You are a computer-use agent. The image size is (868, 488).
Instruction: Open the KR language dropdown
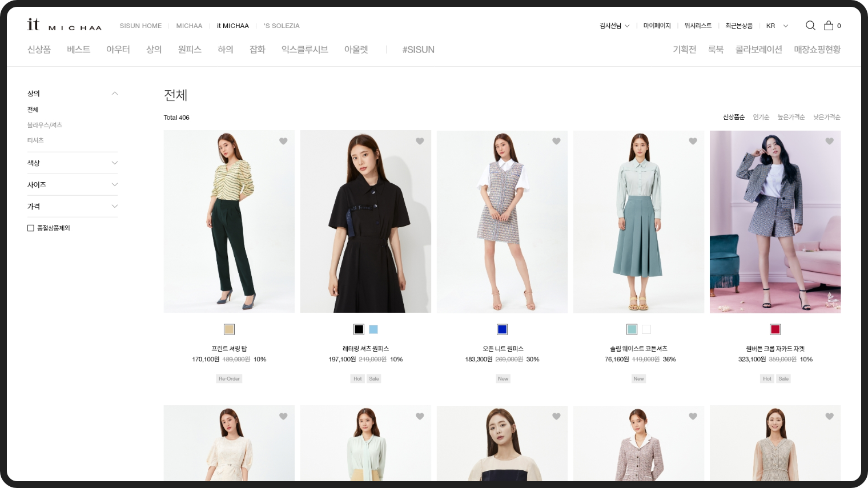(777, 26)
